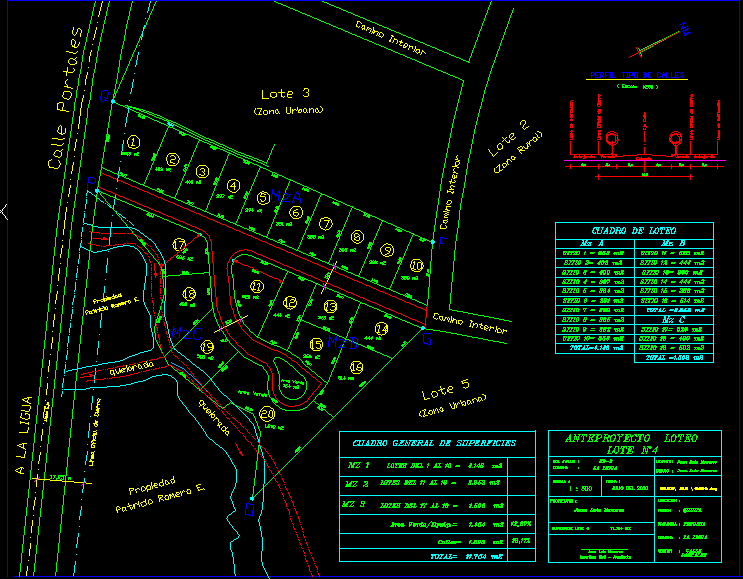The image size is (743, 579).
Task: Select the vertex point marker G
Action: tap(427, 340)
